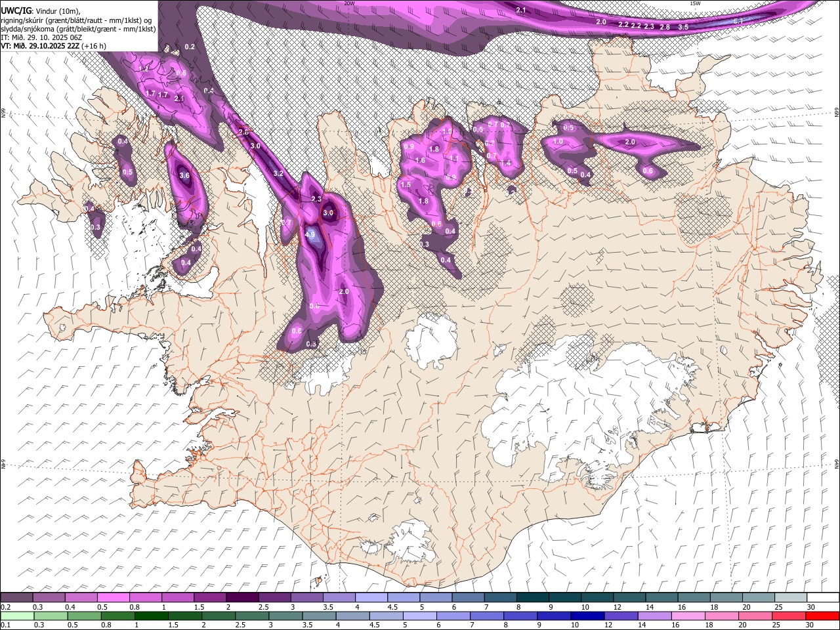Click the 15W longitude label at top

(x=695, y=3)
